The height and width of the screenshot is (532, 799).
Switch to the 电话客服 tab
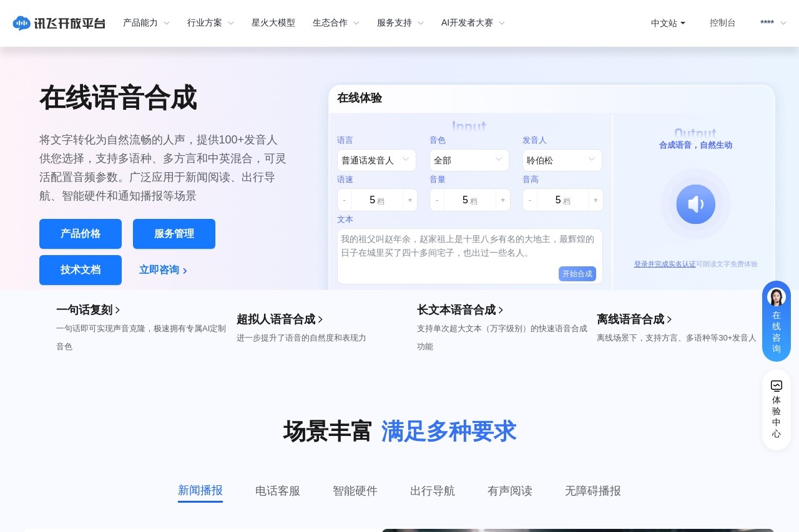click(x=278, y=491)
